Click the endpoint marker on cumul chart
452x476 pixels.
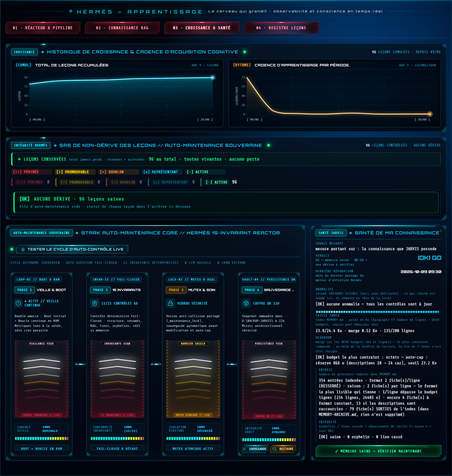(x=213, y=78)
